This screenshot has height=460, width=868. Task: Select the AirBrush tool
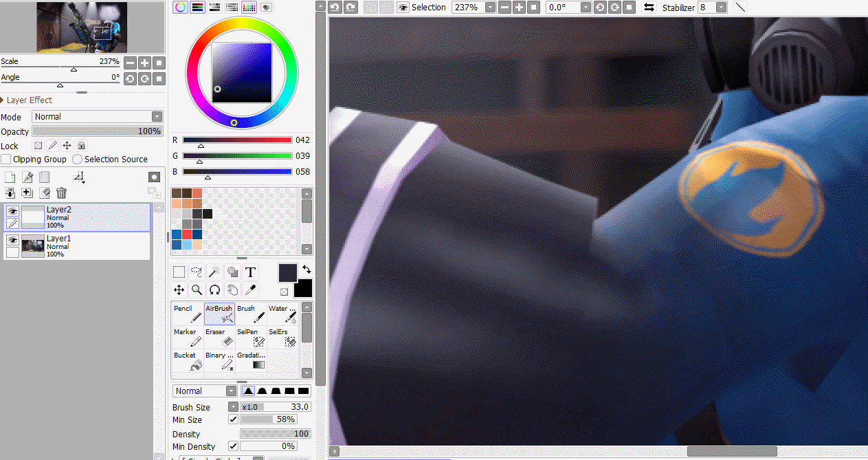(x=219, y=314)
